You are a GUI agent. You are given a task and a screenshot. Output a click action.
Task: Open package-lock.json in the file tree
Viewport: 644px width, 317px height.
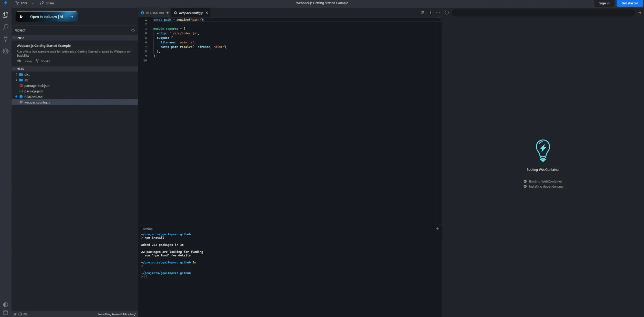tap(75, 86)
